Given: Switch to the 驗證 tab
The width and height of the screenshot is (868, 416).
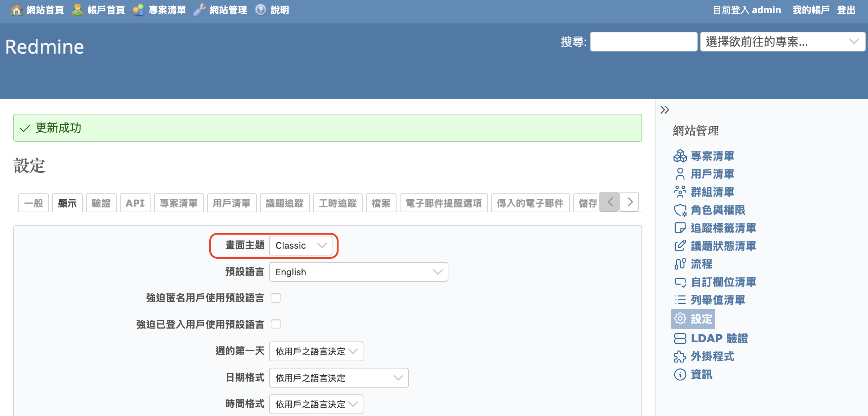Looking at the screenshot, I should pyautogui.click(x=101, y=203).
